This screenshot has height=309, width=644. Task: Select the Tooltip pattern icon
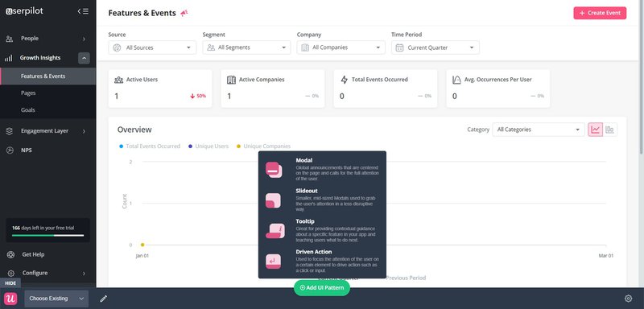point(275,231)
